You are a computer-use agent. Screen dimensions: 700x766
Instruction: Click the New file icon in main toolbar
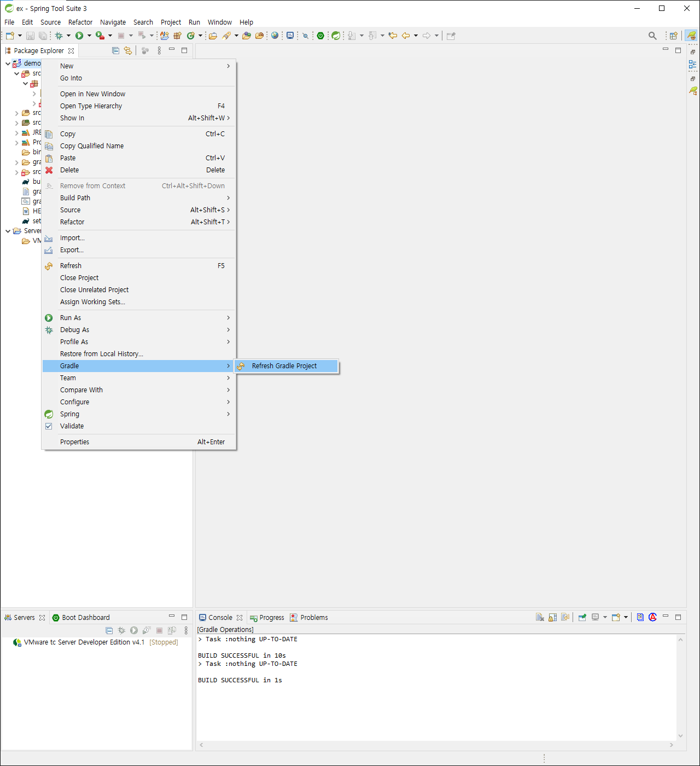coord(10,36)
